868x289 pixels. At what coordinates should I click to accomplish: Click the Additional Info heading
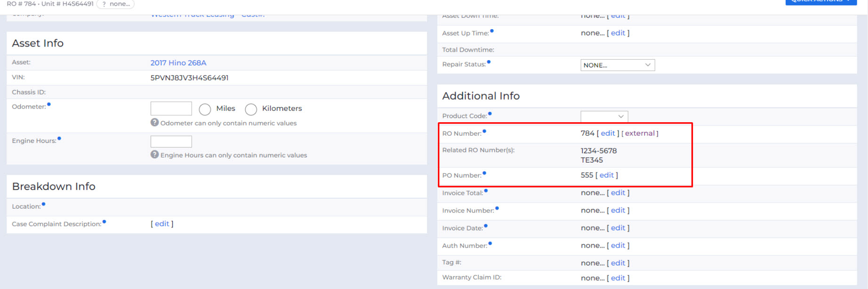point(481,96)
